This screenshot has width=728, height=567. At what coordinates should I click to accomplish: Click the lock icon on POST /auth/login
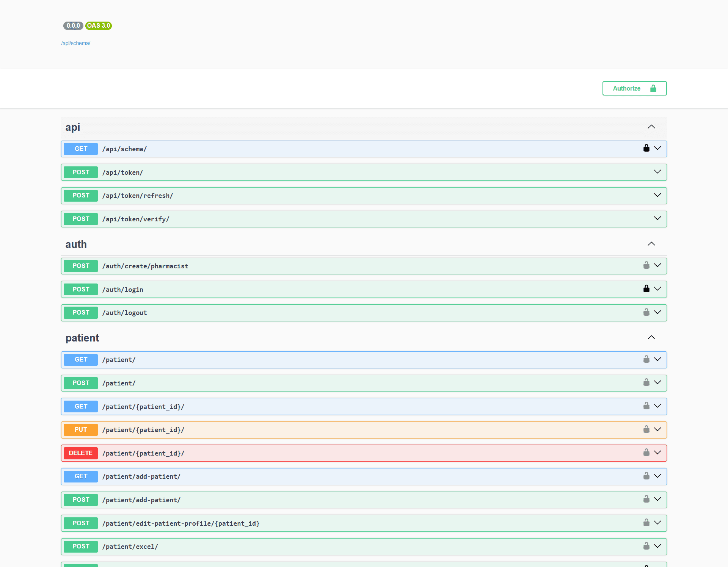point(646,288)
